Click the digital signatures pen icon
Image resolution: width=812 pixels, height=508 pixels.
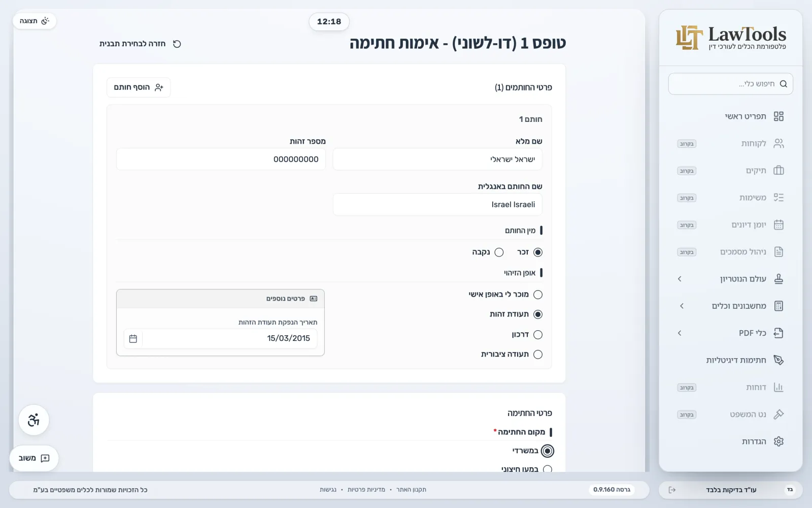[x=779, y=360]
